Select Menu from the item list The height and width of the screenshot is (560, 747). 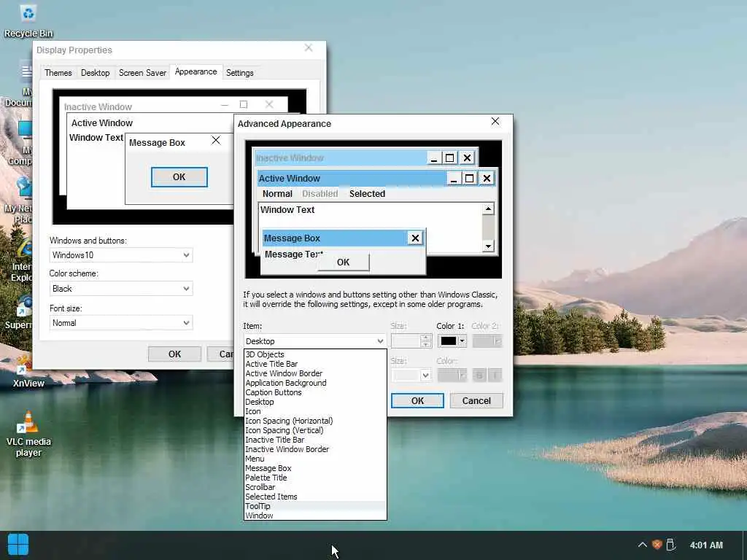coord(315,459)
